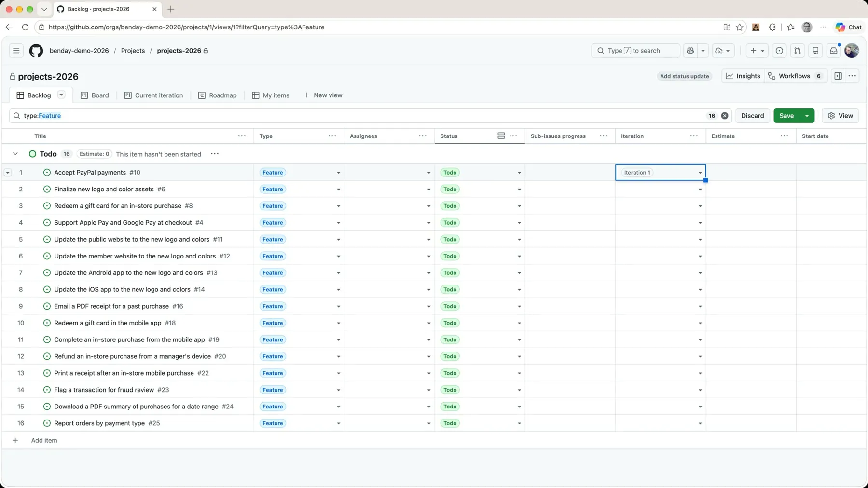The height and width of the screenshot is (488, 868).
Task: Toggle the project side panel icon
Action: pyautogui.click(x=838, y=76)
